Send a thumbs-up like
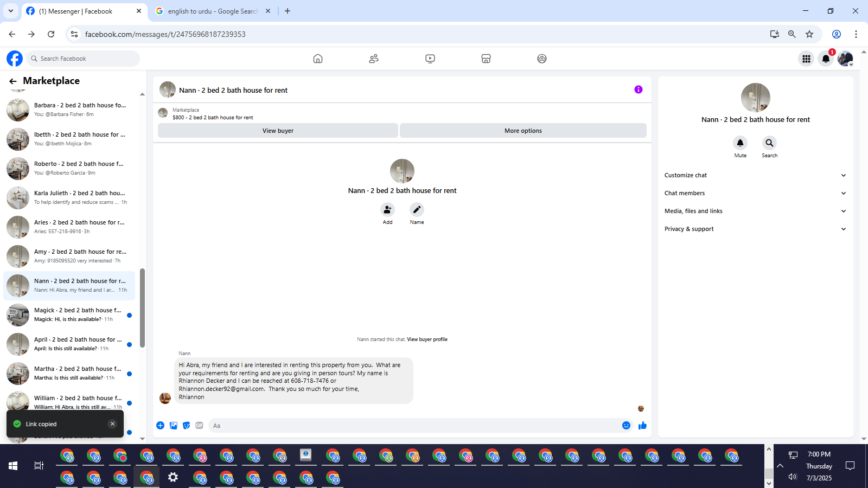This screenshot has width=868, height=488. pyautogui.click(x=643, y=426)
